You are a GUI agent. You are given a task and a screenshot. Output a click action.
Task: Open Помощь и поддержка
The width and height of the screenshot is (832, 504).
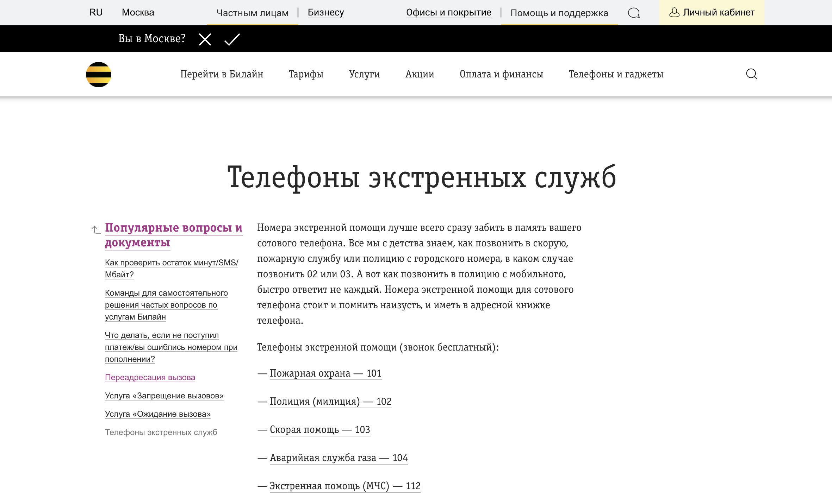tap(559, 13)
